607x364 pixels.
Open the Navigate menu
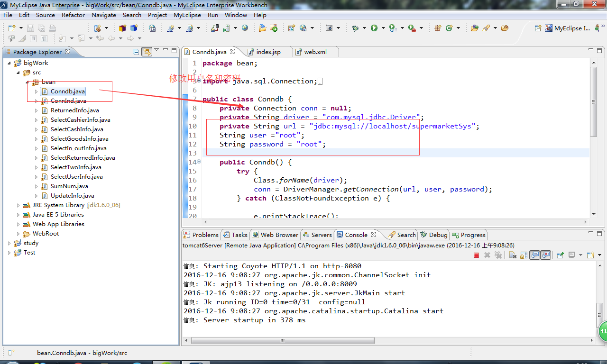[104, 15]
